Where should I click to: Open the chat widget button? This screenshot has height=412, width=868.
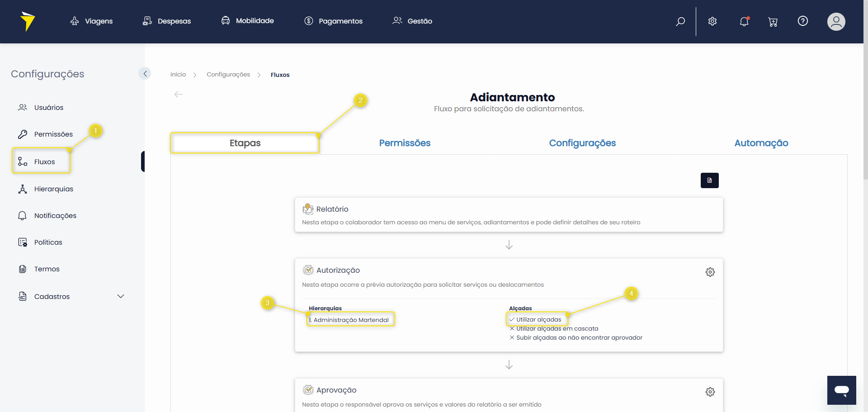tap(841, 390)
